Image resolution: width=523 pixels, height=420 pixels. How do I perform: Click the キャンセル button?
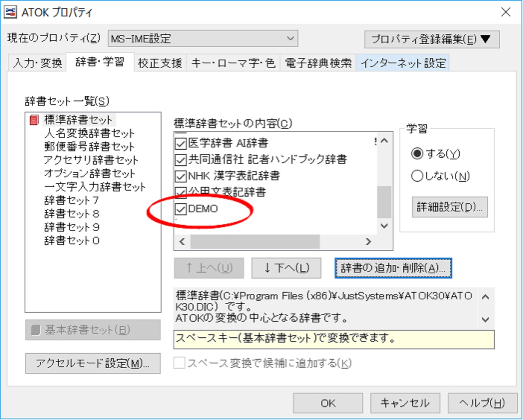click(405, 403)
